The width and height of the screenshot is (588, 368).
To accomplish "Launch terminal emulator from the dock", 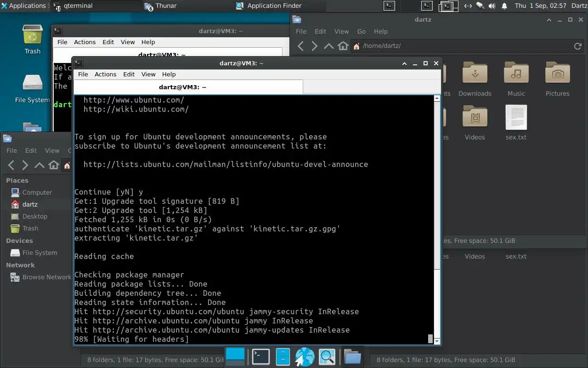I will point(261,356).
